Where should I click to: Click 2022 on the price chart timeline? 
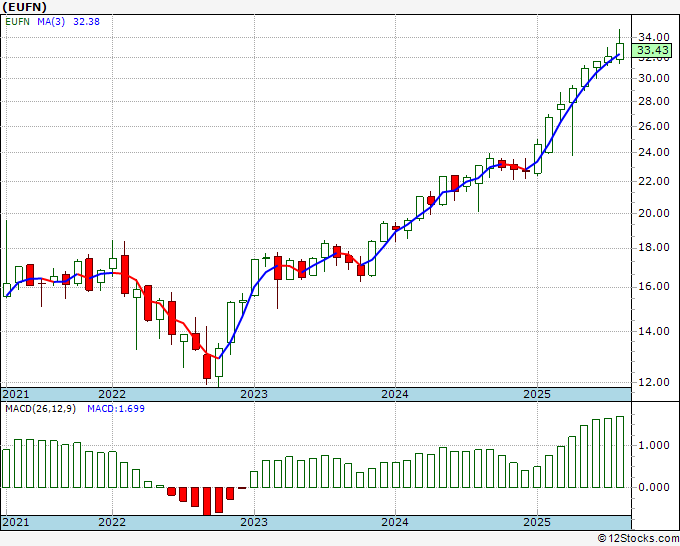coord(112,394)
